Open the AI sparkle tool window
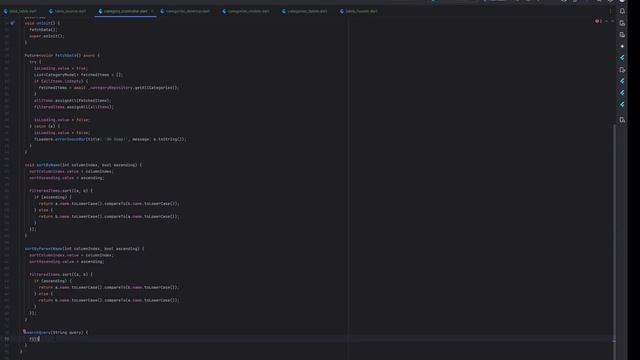The width and height of the screenshot is (640, 360). [622, 46]
